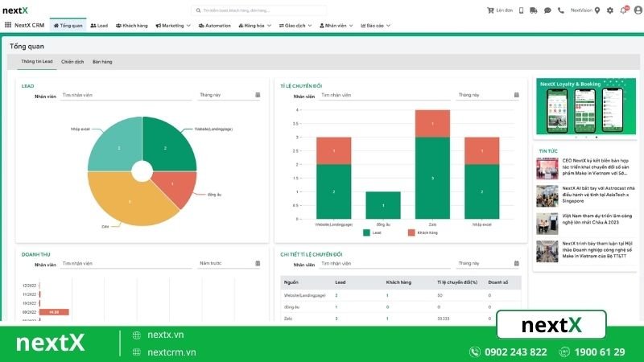
Task: Click the tall Zalo bar in the chart
Action: 432,164
